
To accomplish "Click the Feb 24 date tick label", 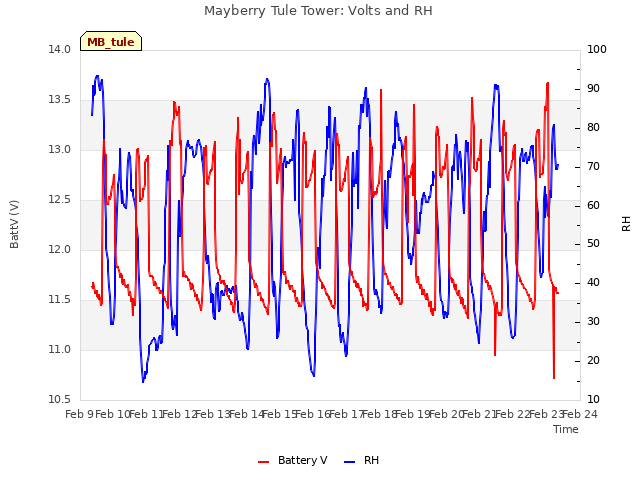I will coord(580,415).
